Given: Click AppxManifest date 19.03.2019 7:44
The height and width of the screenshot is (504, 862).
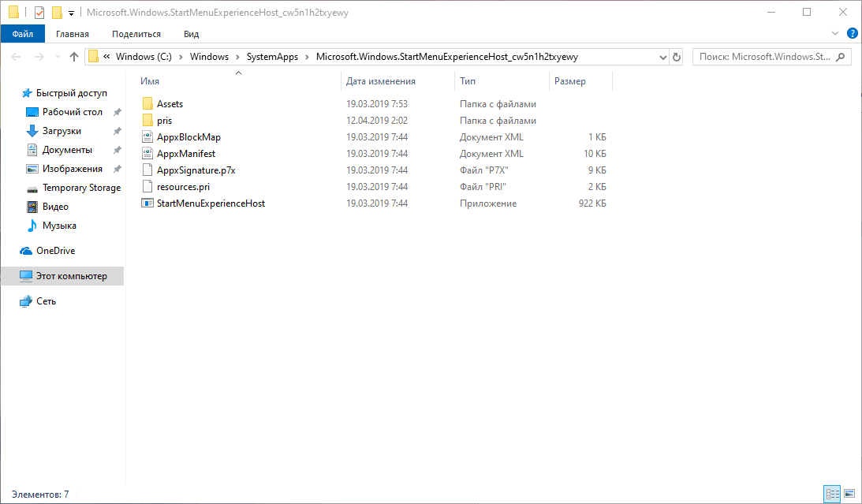Looking at the screenshot, I should coord(376,154).
